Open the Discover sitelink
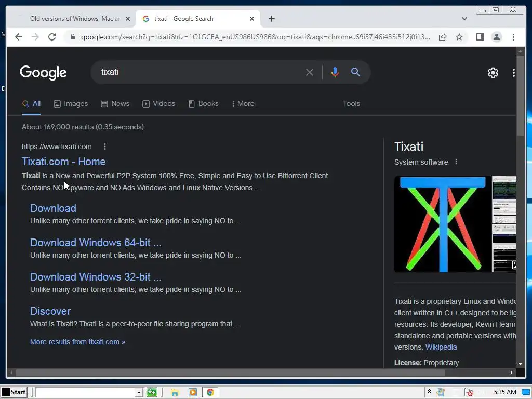Screen dimensions: 532x399 (x=50, y=311)
